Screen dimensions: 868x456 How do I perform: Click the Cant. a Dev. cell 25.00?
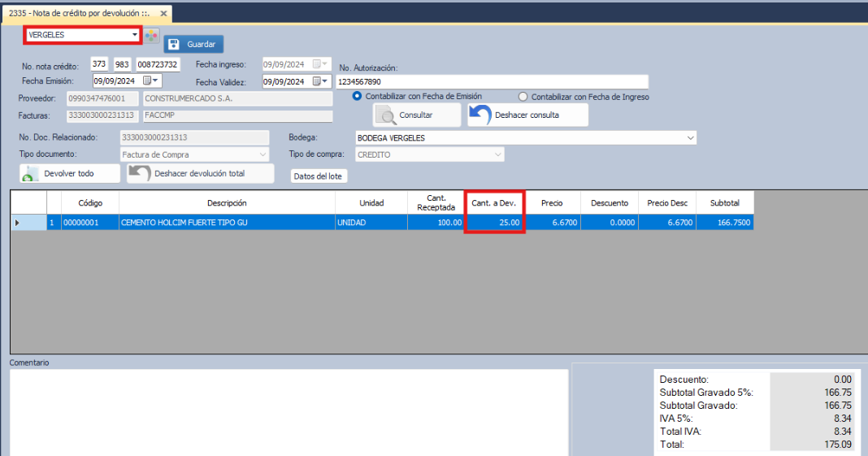[x=494, y=223]
